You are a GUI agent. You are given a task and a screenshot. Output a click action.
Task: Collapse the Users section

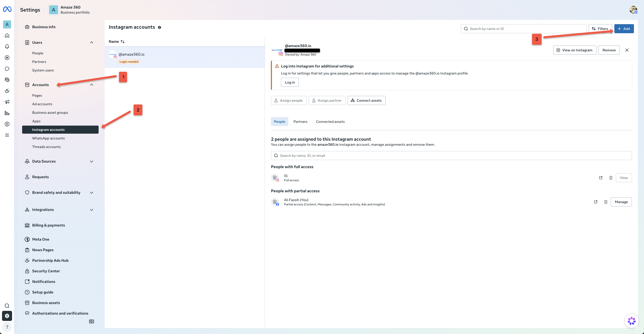click(92, 43)
